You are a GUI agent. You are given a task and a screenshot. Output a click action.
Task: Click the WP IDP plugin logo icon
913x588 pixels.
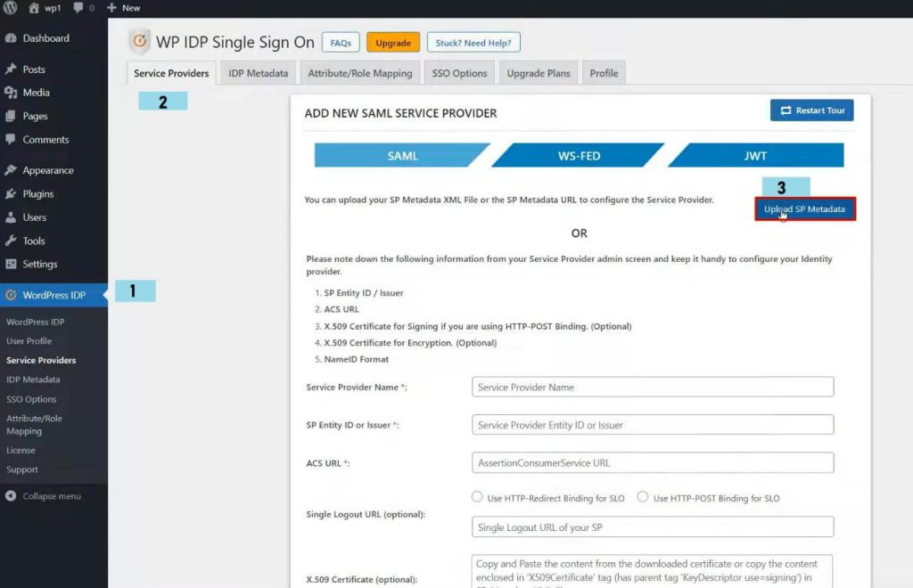[139, 41]
